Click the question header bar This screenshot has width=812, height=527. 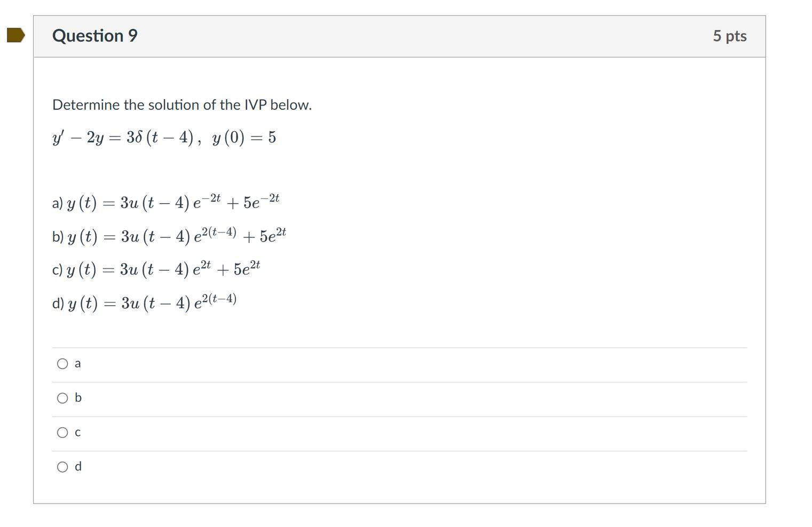click(x=399, y=35)
